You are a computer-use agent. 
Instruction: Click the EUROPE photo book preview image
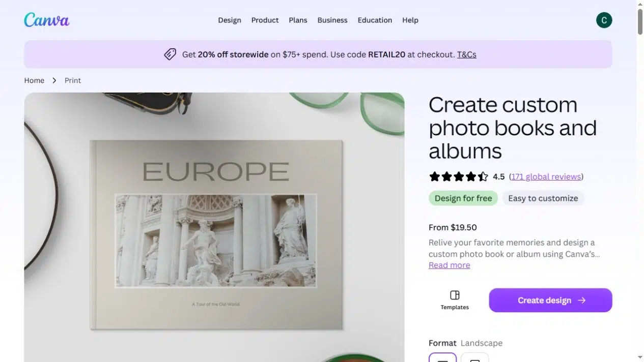(214, 227)
